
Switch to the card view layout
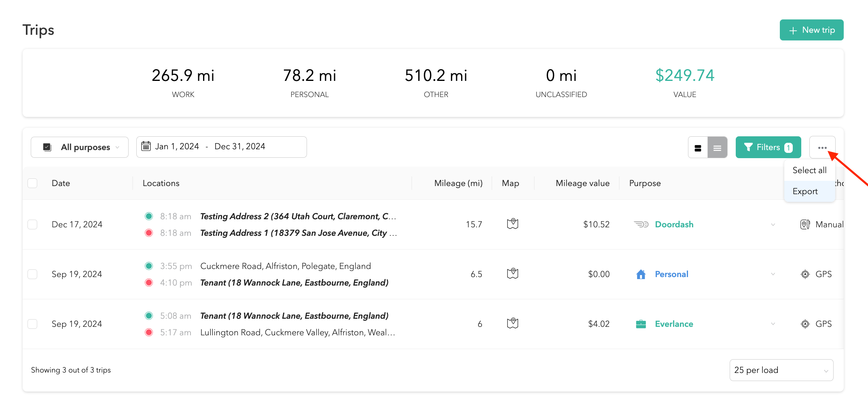pyautogui.click(x=698, y=148)
